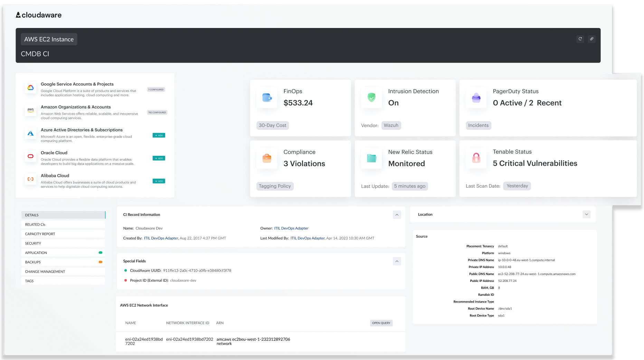Open the Owner ITIL DevOps Adapter link
Screen dimensions: 644x360
[x=291, y=228]
